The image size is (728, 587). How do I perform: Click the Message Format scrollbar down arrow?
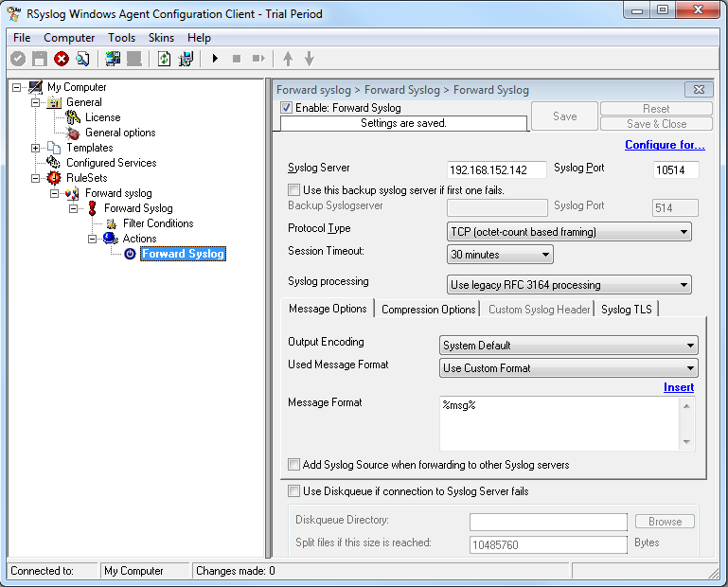click(x=686, y=441)
